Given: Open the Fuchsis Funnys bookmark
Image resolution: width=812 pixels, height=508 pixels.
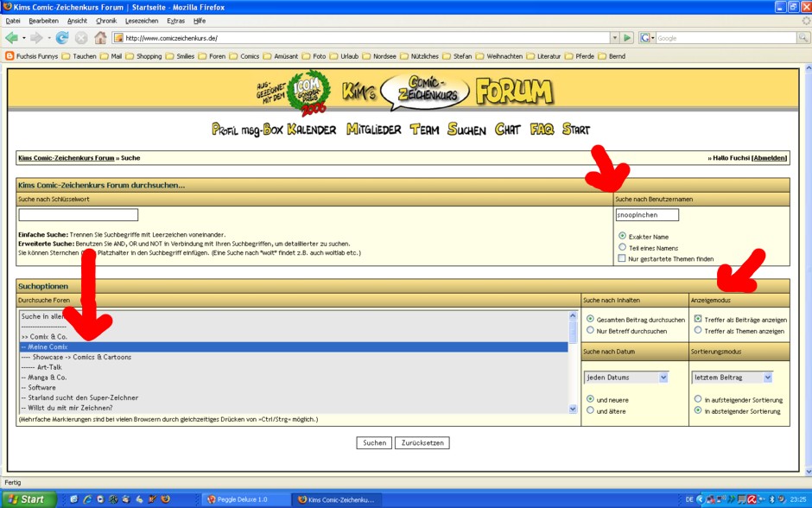Looking at the screenshot, I should pos(31,56).
